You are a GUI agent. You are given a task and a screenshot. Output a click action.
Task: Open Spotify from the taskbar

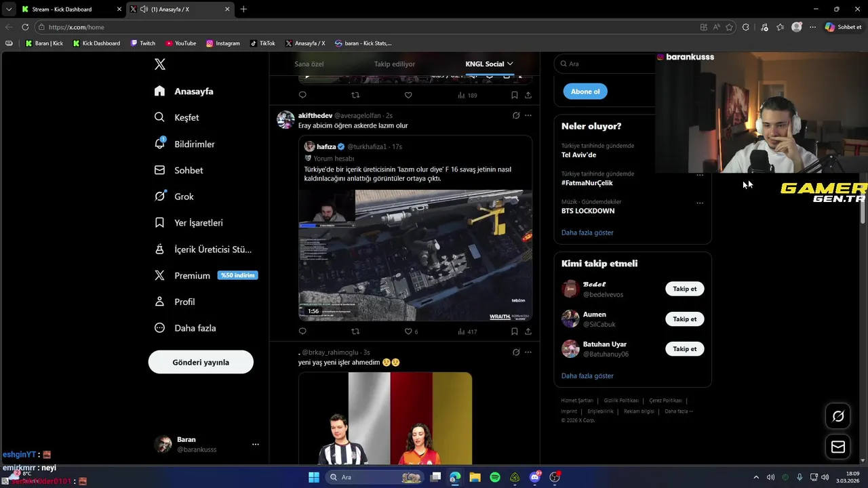click(x=495, y=477)
